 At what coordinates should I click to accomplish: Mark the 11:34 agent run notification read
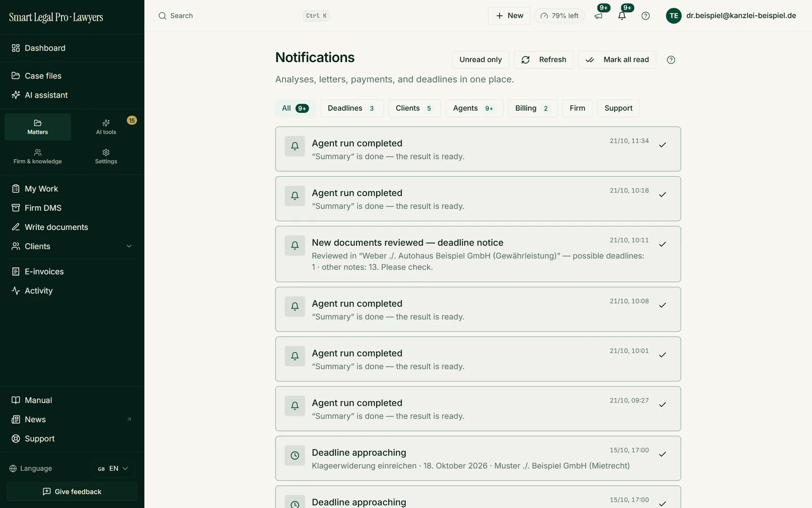pos(662,145)
